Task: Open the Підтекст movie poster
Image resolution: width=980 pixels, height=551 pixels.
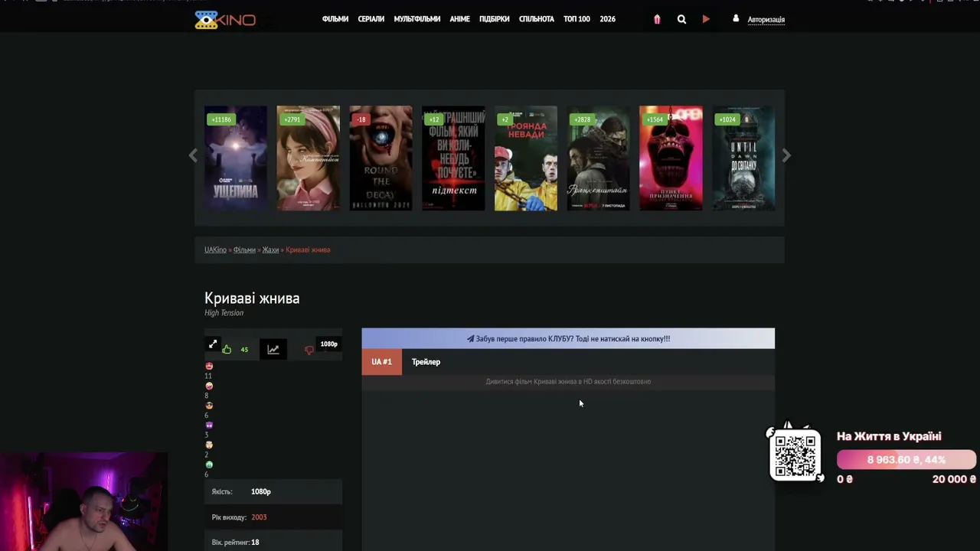Action: pyautogui.click(x=453, y=158)
